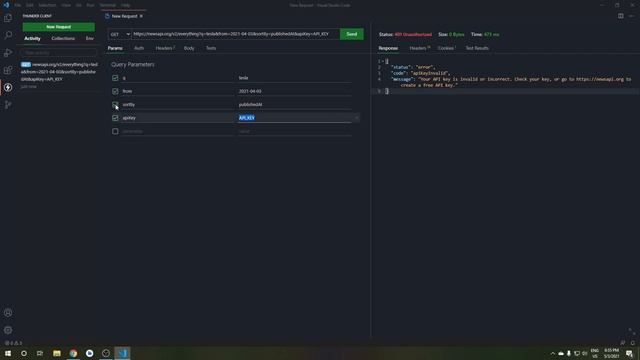Switch to the Env sidebar tab

point(89,38)
